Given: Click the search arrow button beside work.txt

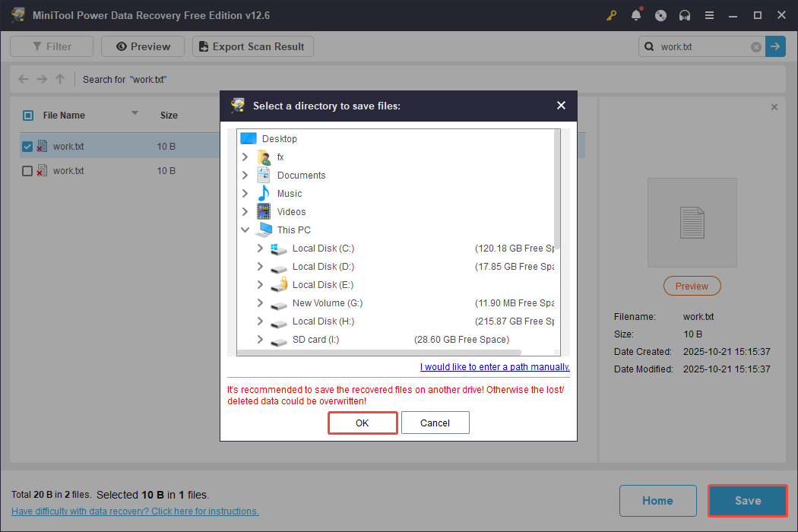Looking at the screenshot, I should tap(775, 46).
